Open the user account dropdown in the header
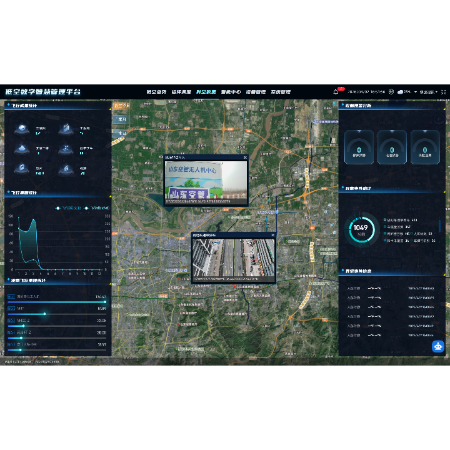Viewport: 450px width, 450px height. click(x=428, y=92)
